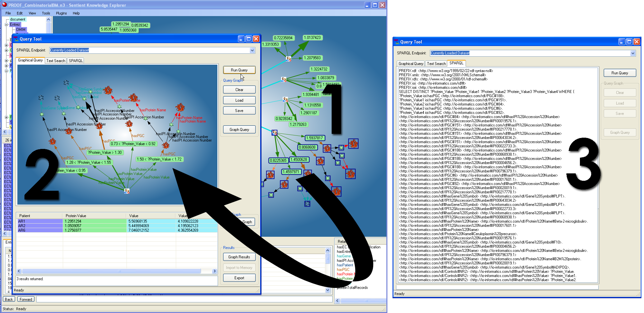Click the enabled Run Query button
Image resolution: width=644 pixels, height=313 pixels.
tap(239, 70)
